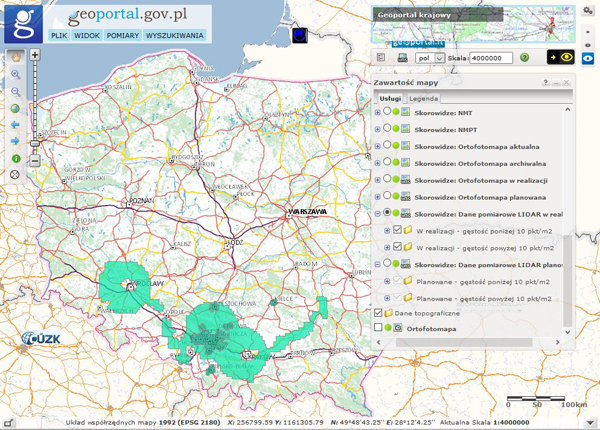Collapse Dane pomiarowe LIDAR w realizacji node
600x430 pixels.
[377, 214]
